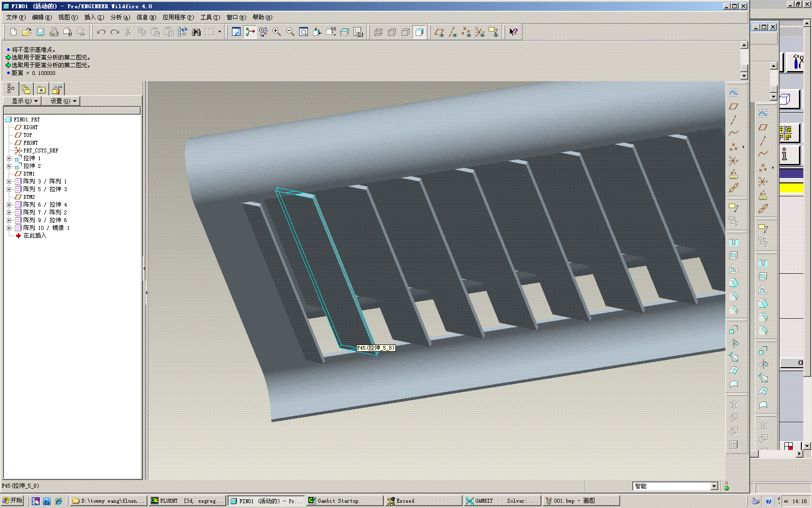This screenshot has width=812, height=508.
Task: Click the Save diskette icon
Action: (x=40, y=32)
